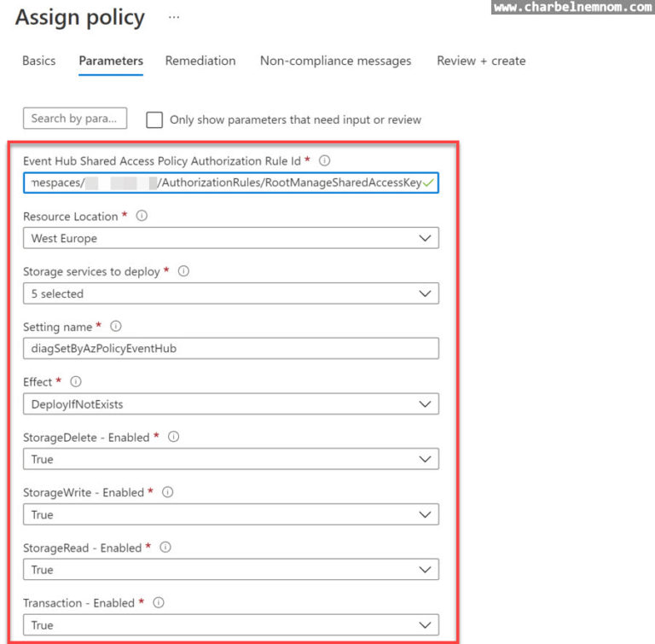Show info for StorageDelete - Enabled

(x=173, y=437)
